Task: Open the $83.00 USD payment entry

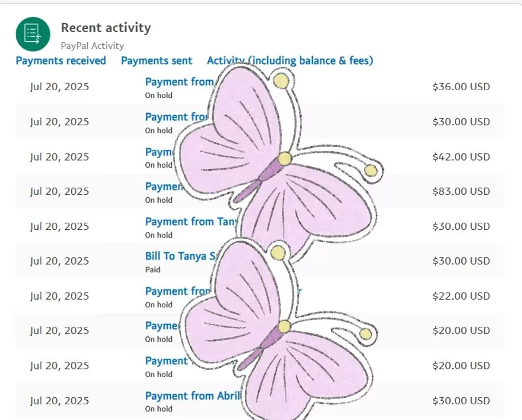Action: coord(164,187)
